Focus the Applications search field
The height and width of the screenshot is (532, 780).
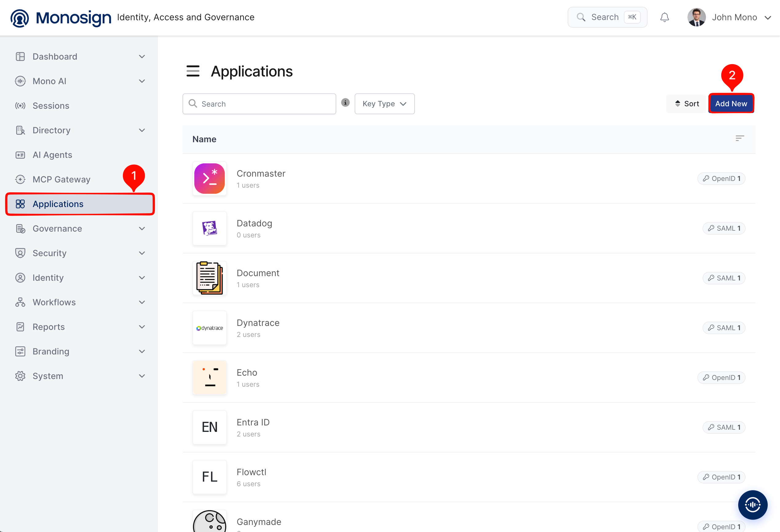259,104
